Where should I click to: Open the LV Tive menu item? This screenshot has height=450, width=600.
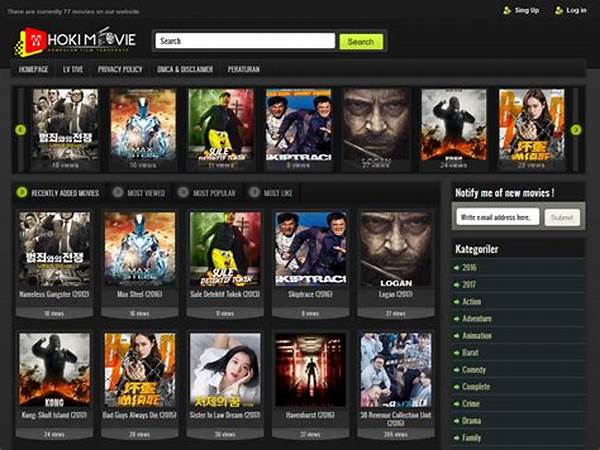[73, 69]
